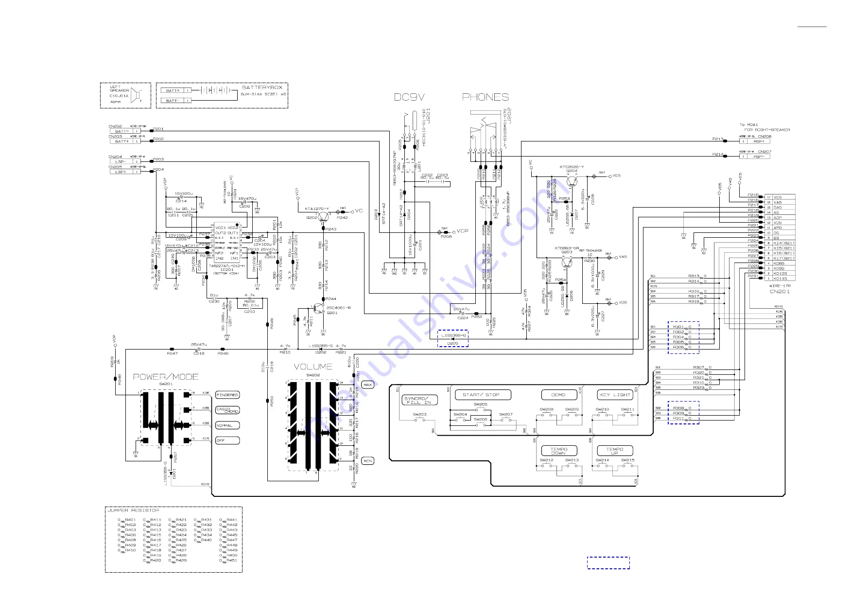Viewport: 868px width, 614px height.
Task: Click the Q203 KTD863-GR transistor symbol
Action: 567,263
